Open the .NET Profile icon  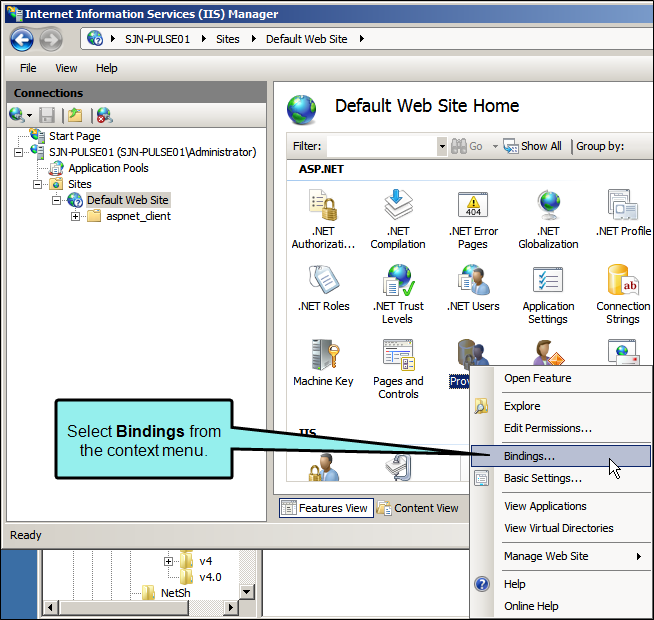tap(623, 204)
